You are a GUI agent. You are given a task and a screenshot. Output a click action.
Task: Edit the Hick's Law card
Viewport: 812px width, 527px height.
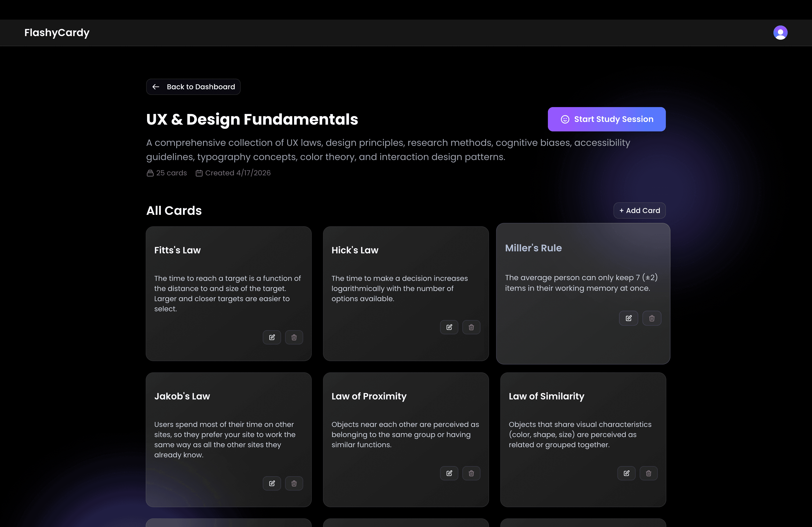[x=449, y=327]
